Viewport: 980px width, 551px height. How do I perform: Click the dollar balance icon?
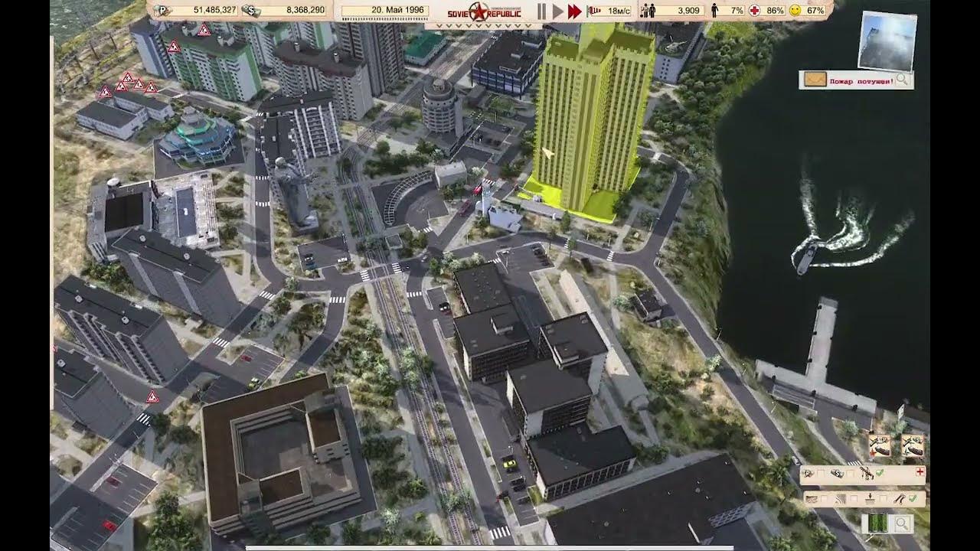(250, 10)
